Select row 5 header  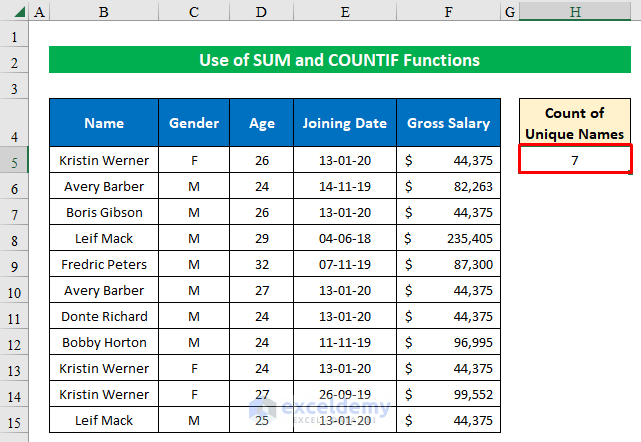point(14,160)
